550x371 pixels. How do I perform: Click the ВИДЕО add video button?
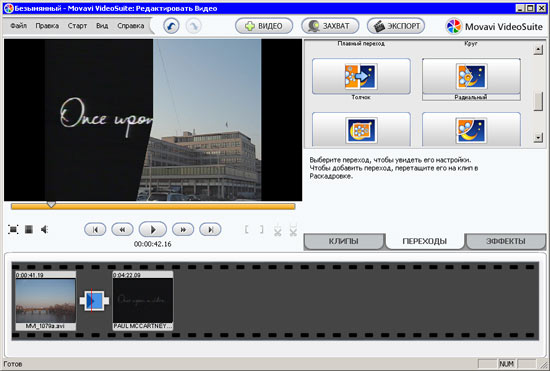pyautogui.click(x=264, y=26)
